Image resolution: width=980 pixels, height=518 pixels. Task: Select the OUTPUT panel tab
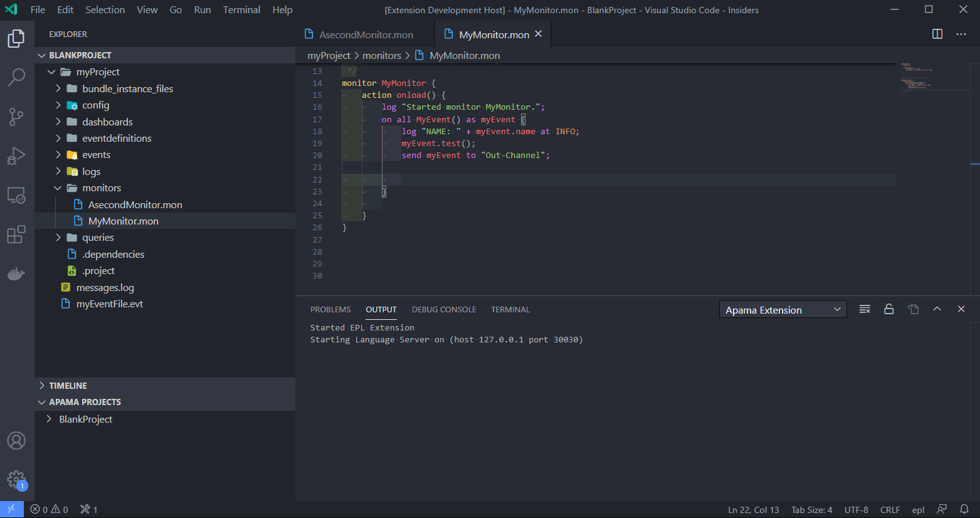[381, 309]
